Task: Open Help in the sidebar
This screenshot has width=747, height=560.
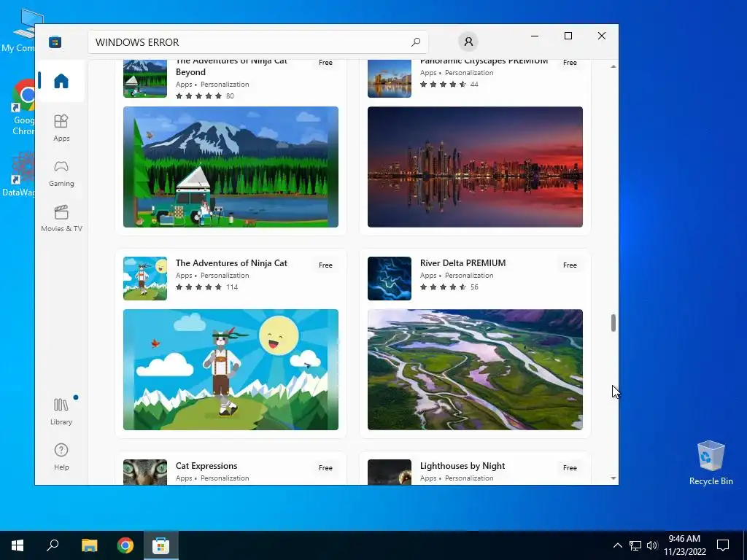Action: click(x=61, y=456)
